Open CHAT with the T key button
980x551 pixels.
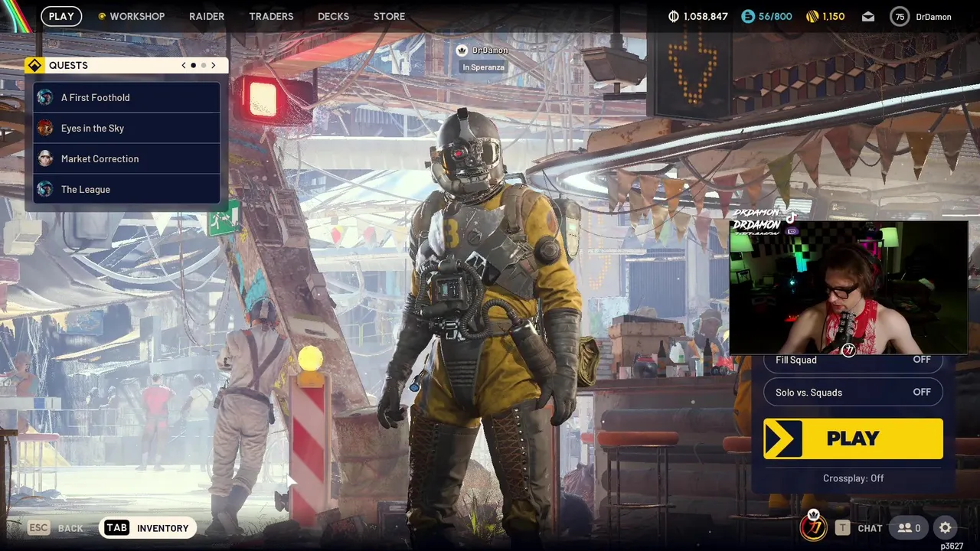tap(859, 528)
